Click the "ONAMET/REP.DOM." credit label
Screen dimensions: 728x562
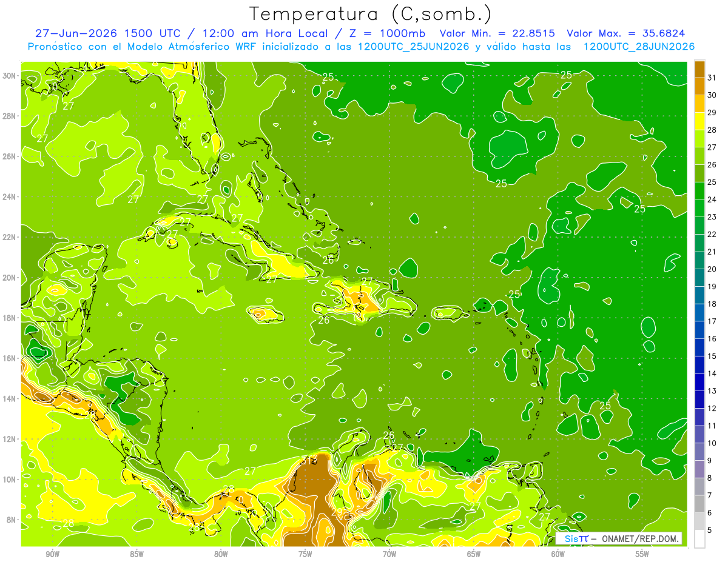point(641,538)
